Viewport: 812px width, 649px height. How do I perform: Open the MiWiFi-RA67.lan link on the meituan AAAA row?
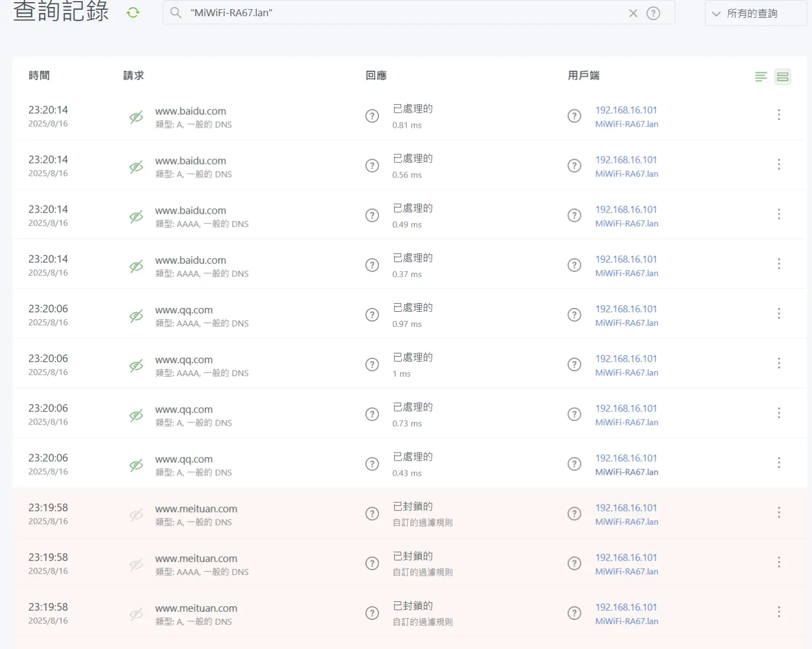click(627, 572)
